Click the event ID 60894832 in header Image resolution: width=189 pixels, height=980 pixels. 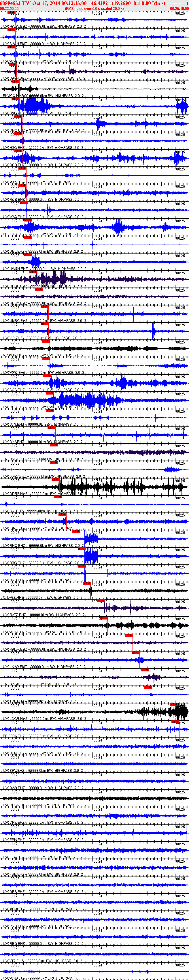click(10, 3)
